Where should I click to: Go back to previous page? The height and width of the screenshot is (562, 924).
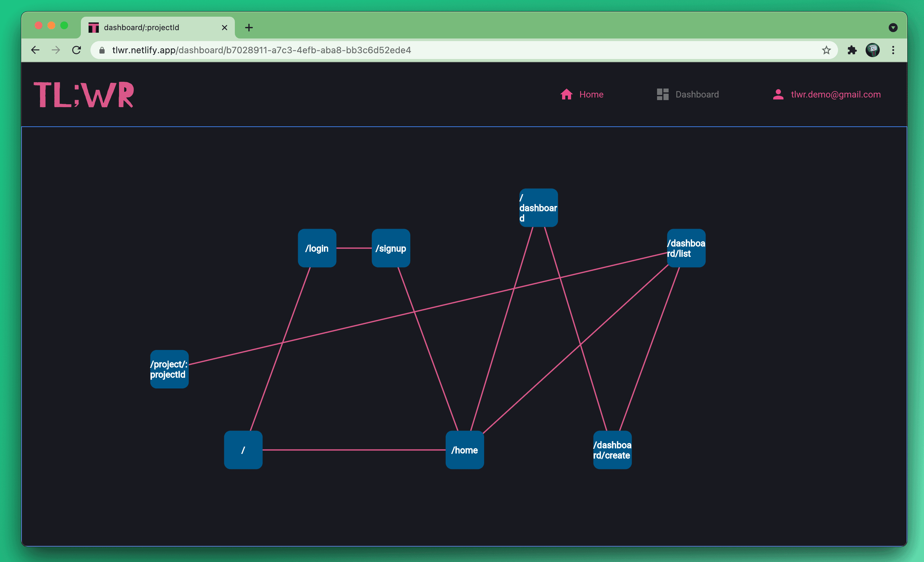(35, 50)
